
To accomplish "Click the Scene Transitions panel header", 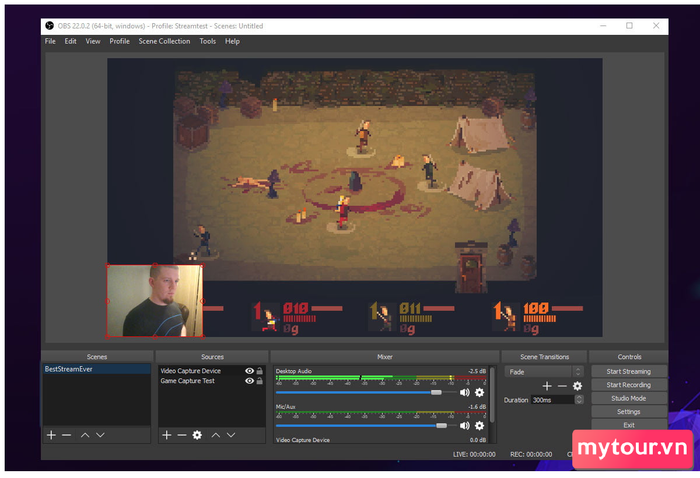I will pyautogui.click(x=545, y=357).
